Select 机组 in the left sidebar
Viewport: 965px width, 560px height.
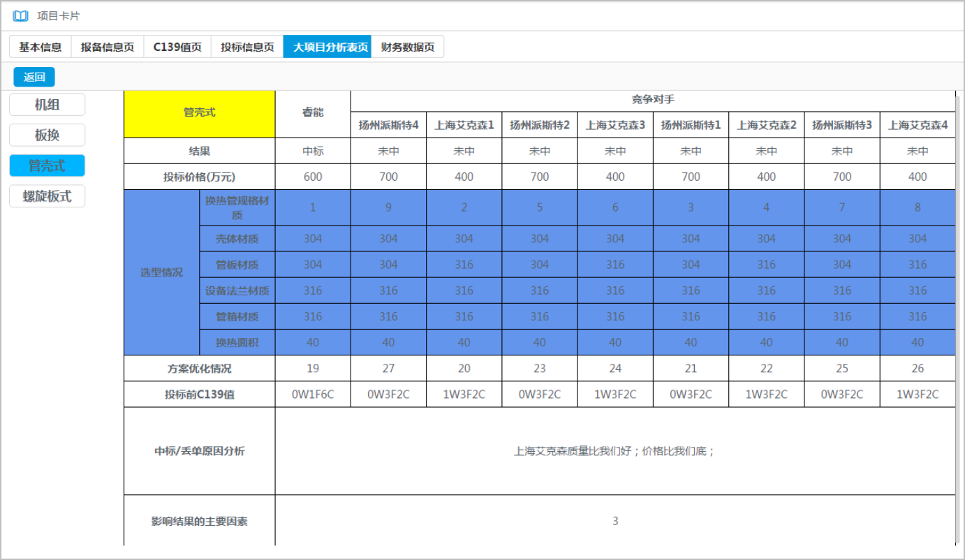47,105
